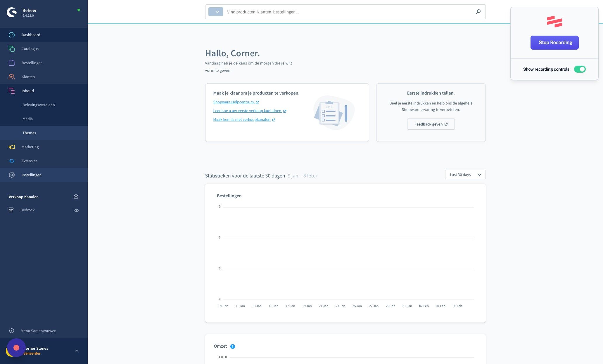Open Instellingen with the gear icon
This screenshot has height=364, width=603.
pyautogui.click(x=12, y=175)
